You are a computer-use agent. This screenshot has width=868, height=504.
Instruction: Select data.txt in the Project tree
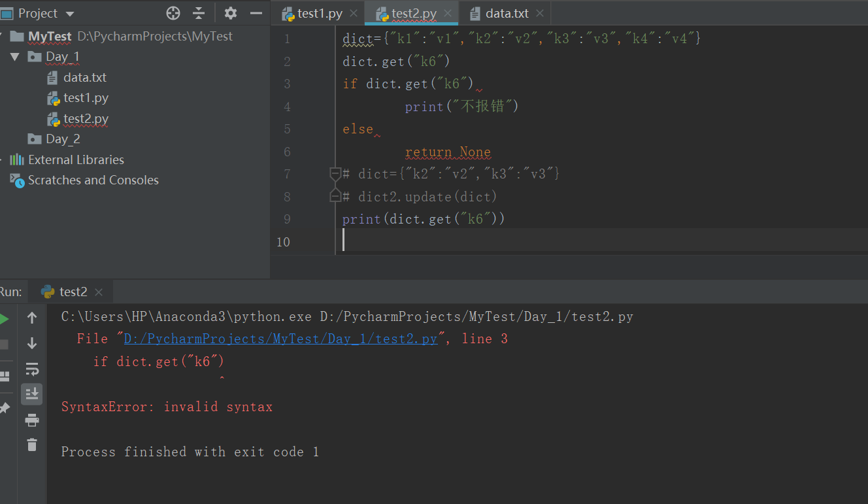(85, 77)
